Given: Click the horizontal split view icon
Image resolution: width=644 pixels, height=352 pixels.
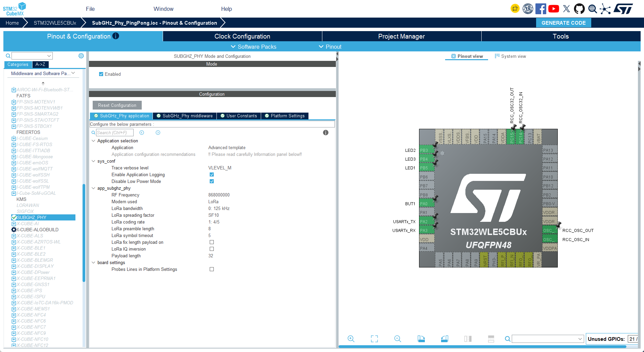Looking at the screenshot, I should click(x=491, y=339).
